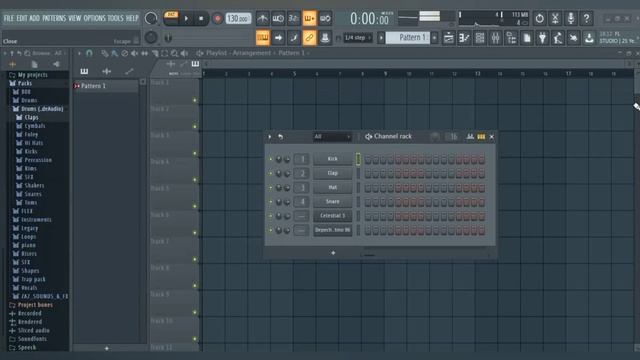Click the tempo tapper icon
The image size is (640, 360).
pyautogui.click(x=558, y=38)
